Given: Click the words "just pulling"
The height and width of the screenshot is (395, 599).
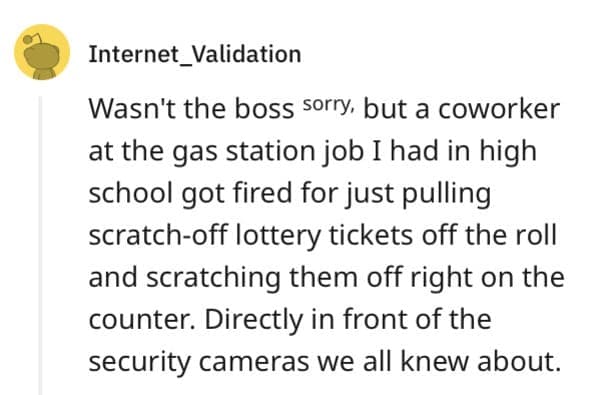Looking at the screenshot, I should pyautogui.click(x=418, y=193).
